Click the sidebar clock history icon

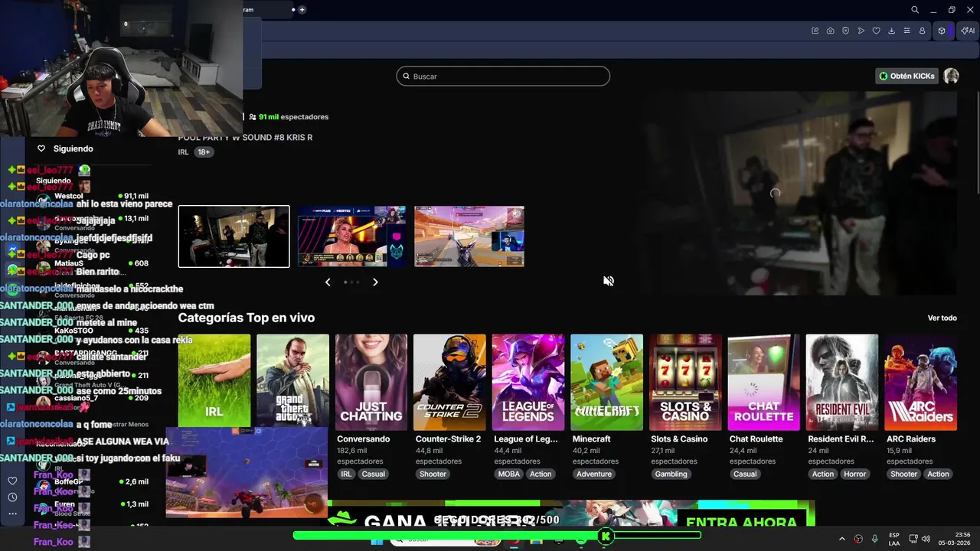12,497
